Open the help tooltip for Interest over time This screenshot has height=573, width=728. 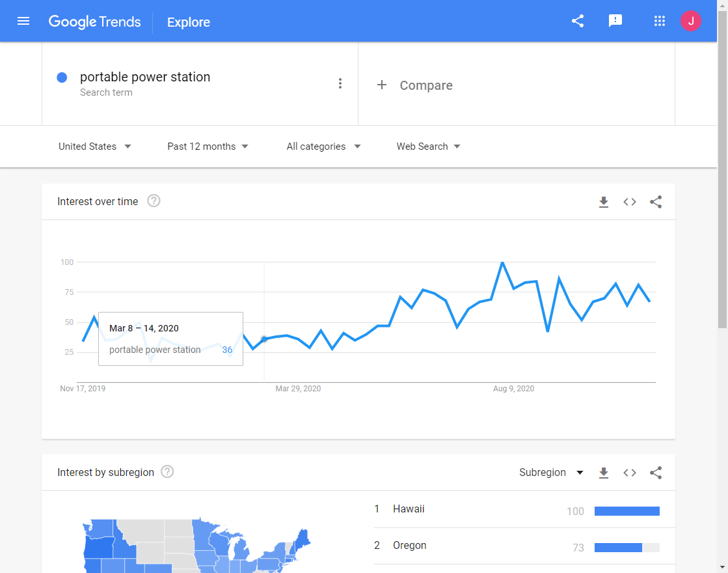pos(153,201)
